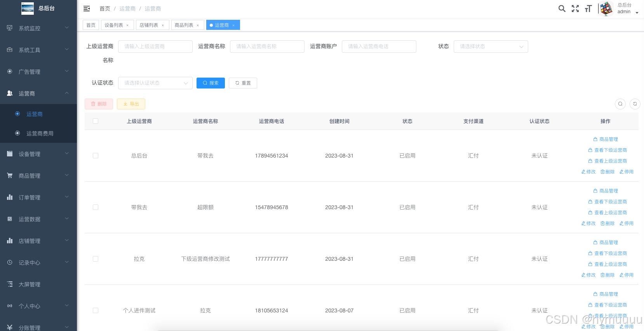Click the 大屏管理 list icon

pos(10,284)
